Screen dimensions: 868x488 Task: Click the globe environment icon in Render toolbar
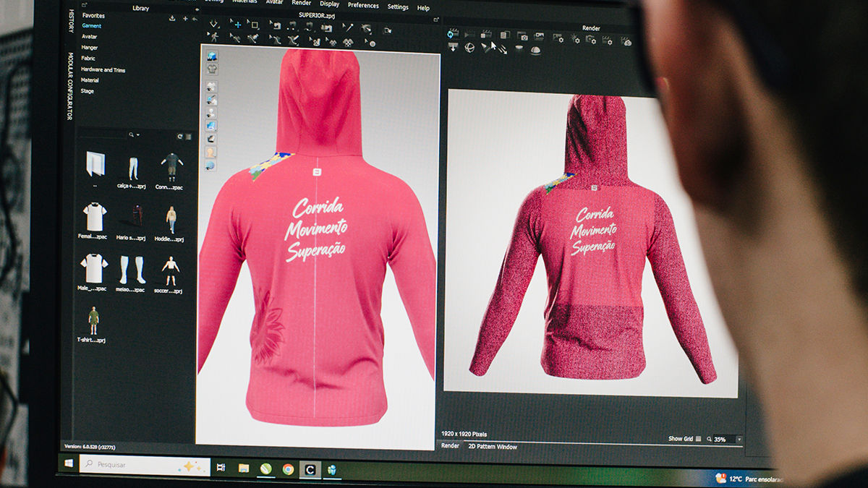pyautogui.click(x=469, y=48)
